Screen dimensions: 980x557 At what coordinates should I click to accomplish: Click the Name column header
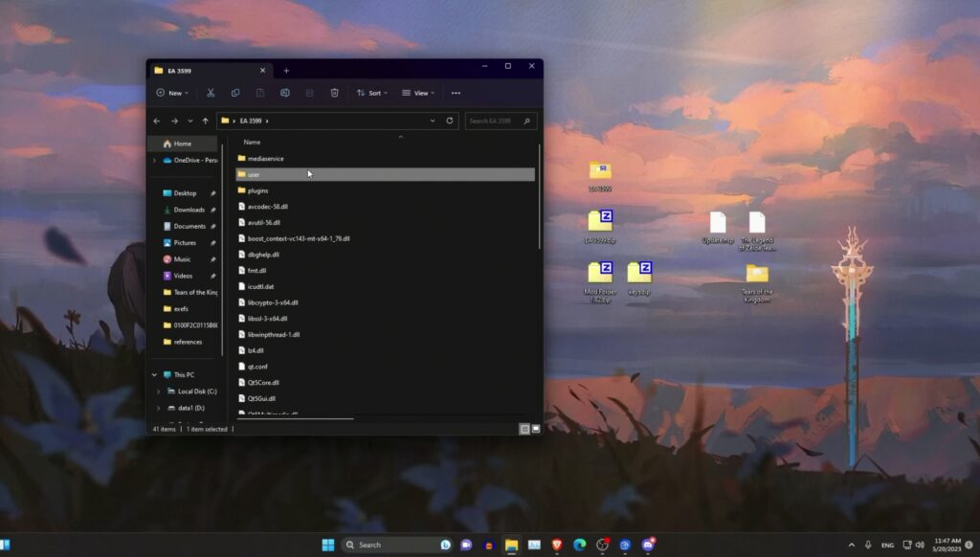pyautogui.click(x=252, y=142)
